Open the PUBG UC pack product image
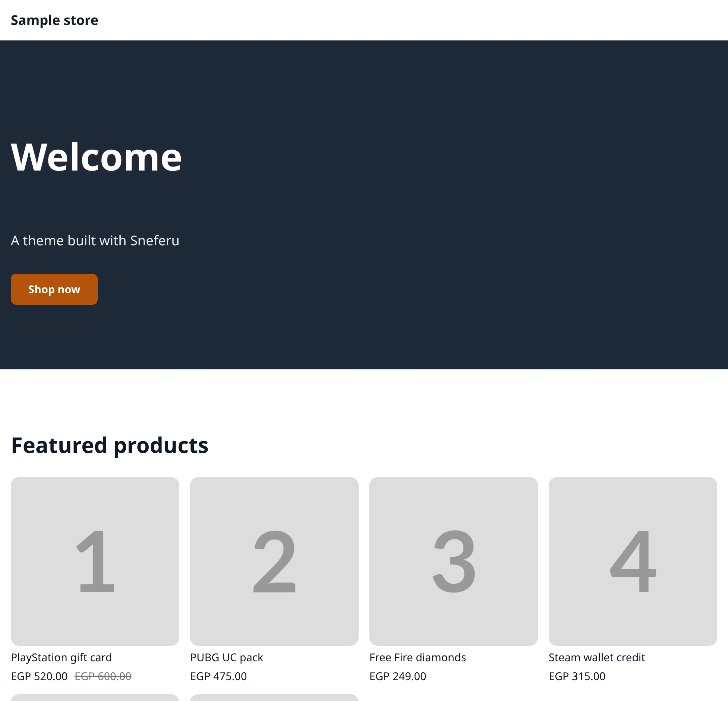Image resolution: width=728 pixels, height=701 pixels. [x=274, y=561]
